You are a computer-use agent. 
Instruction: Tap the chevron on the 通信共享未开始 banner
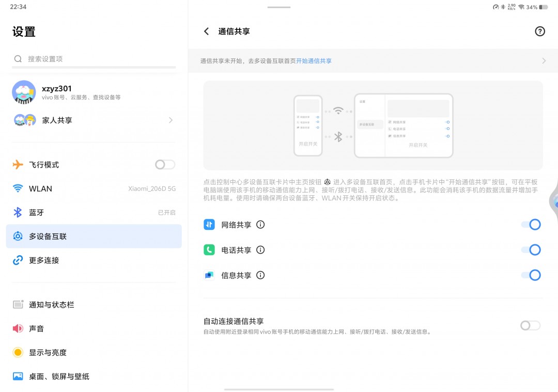point(544,61)
